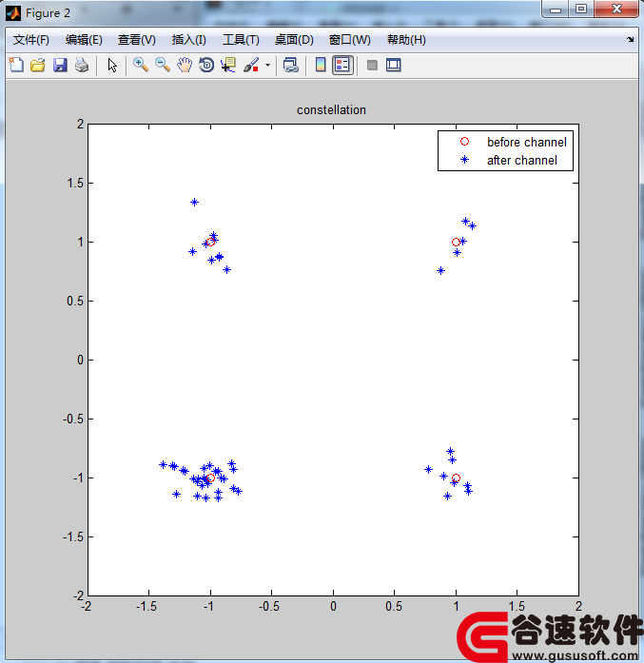Click the Link Plot tool icon

tap(291, 65)
